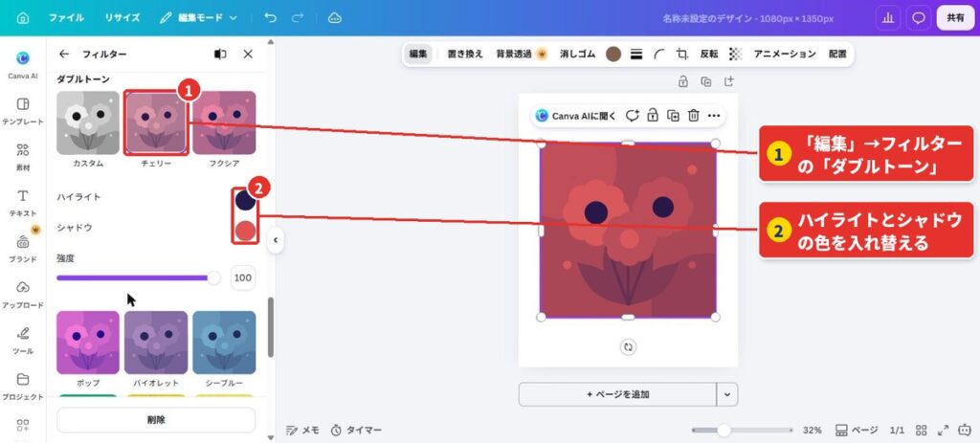Redo the last action

pos(297,18)
